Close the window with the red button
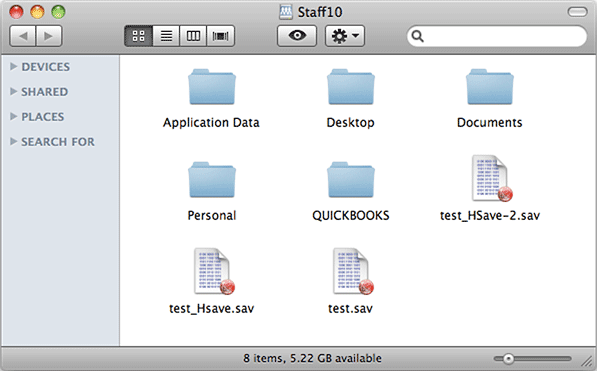 coord(16,12)
